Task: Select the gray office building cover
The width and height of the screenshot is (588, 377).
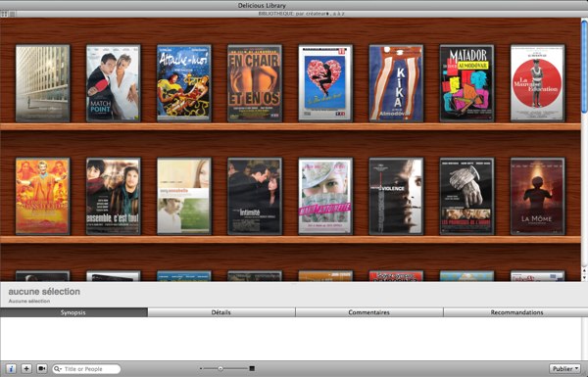Action: [43, 83]
